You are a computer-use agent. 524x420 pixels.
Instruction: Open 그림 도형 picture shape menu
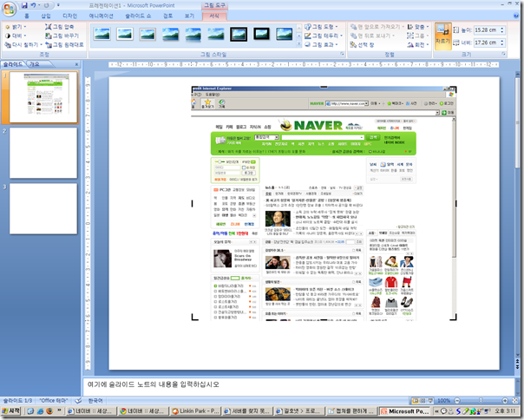[x=321, y=26]
